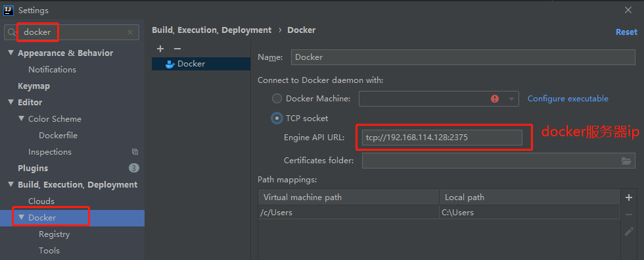Select the TCP socket radio button
This screenshot has height=260, width=644.
(x=277, y=118)
